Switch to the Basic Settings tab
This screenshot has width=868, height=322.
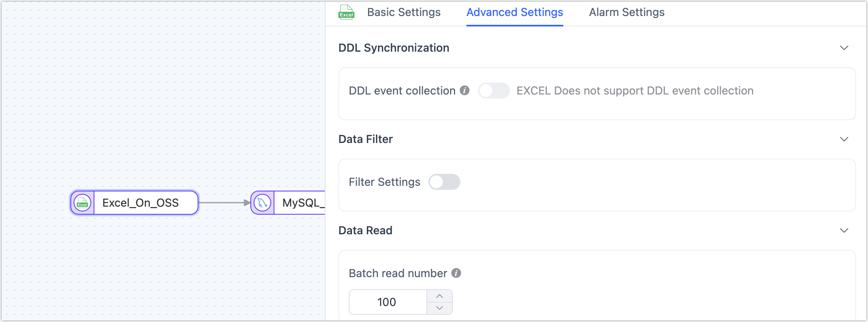click(x=404, y=12)
